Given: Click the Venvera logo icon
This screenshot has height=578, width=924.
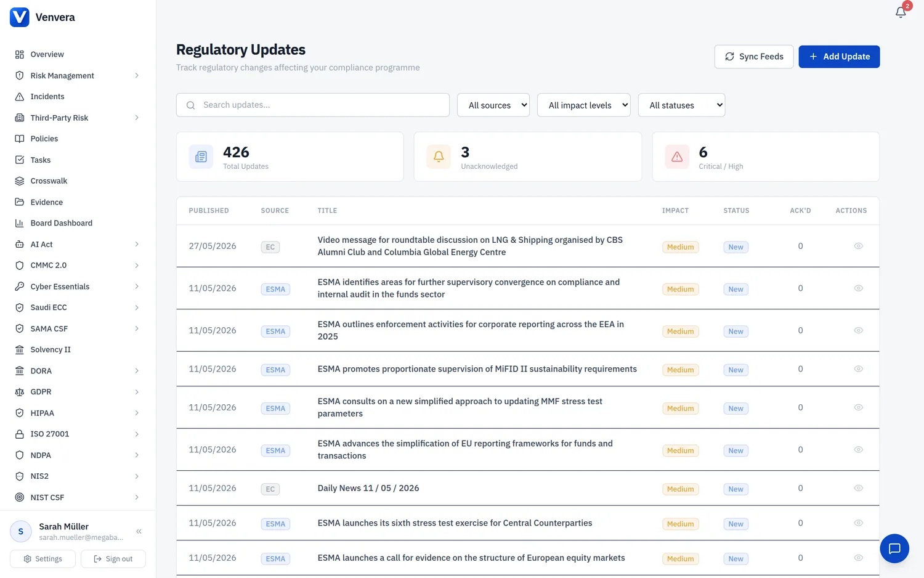Looking at the screenshot, I should coord(20,17).
